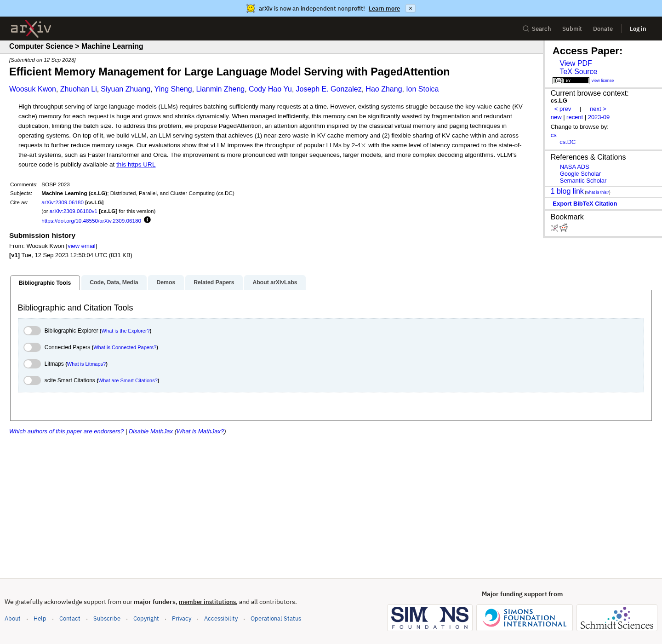Open Semantic Scholar link
Viewport: 662px width, 644px height.
tap(583, 181)
